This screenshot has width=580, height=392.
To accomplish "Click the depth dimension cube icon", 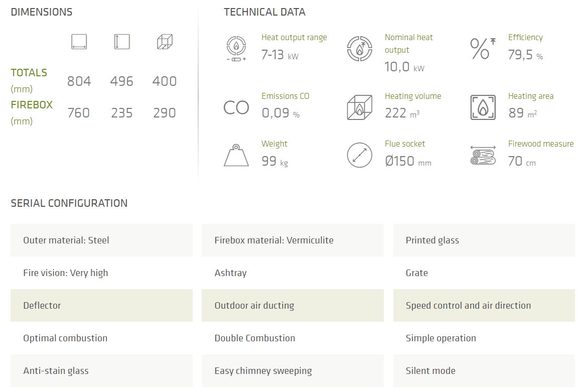I will 165,42.
